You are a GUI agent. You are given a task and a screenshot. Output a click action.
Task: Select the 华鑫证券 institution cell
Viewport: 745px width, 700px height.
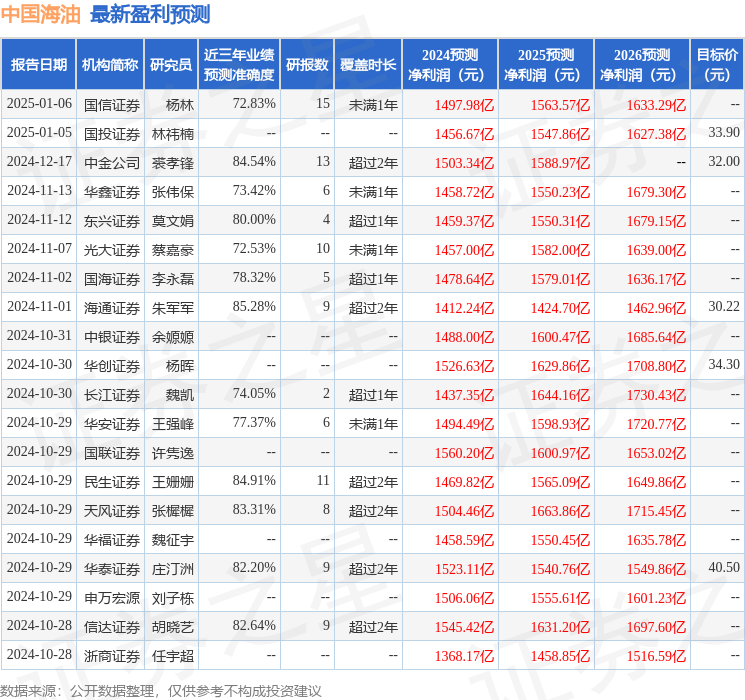tap(112, 192)
